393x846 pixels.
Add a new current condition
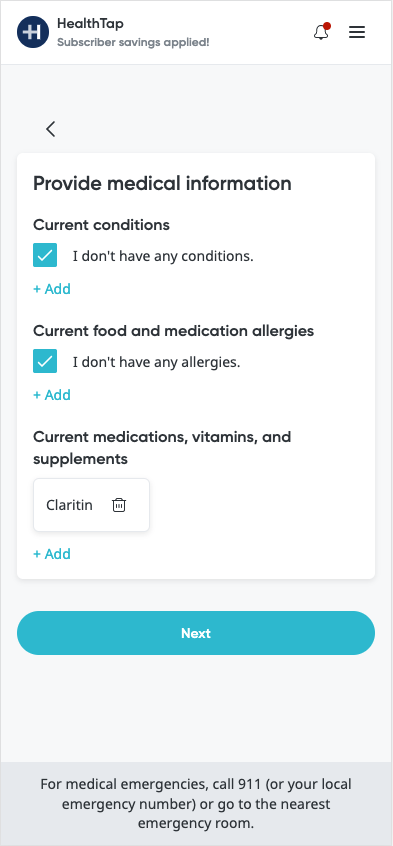52,289
